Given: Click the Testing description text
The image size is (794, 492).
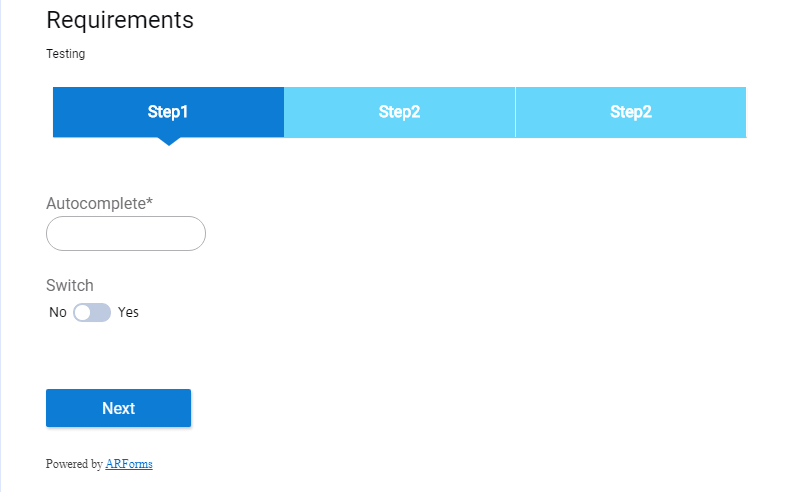Looking at the screenshot, I should click(65, 54).
